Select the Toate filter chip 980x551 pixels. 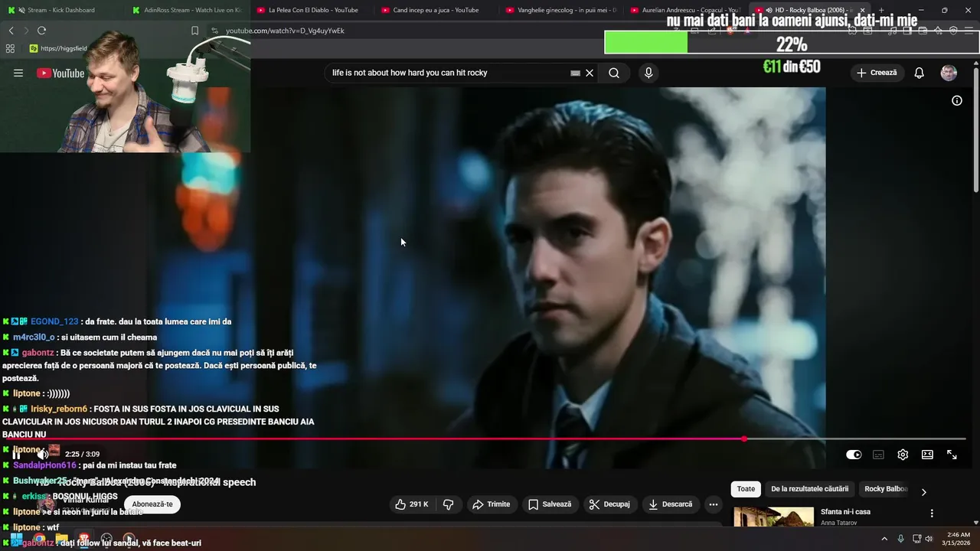pos(746,489)
